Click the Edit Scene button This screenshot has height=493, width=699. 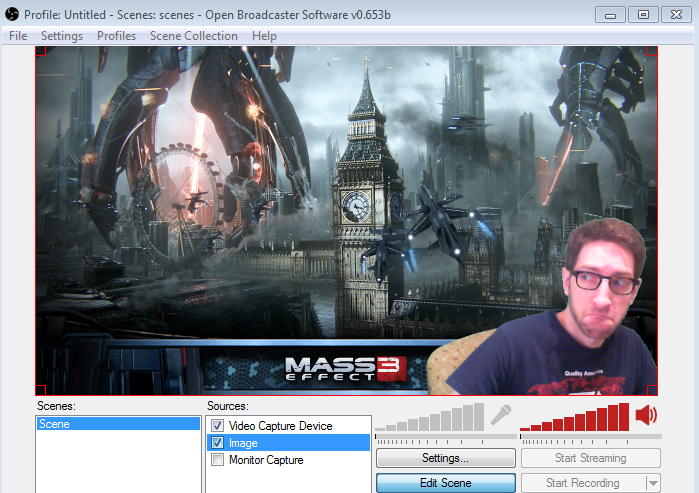pyautogui.click(x=446, y=483)
